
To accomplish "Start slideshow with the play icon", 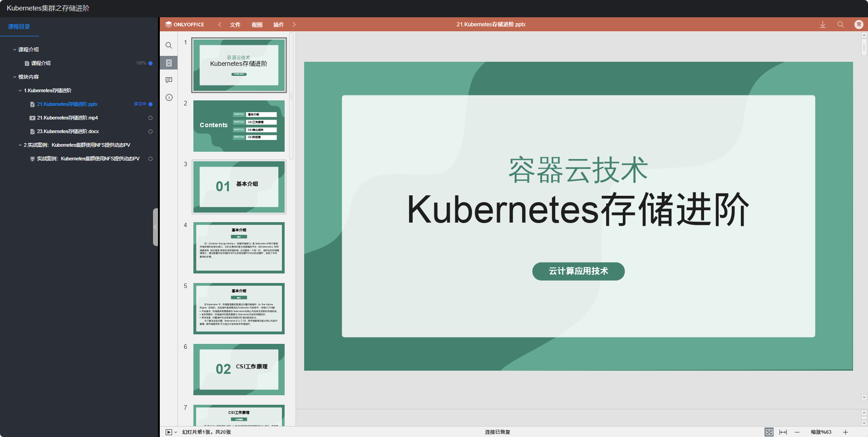I will pyautogui.click(x=168, y=432).
